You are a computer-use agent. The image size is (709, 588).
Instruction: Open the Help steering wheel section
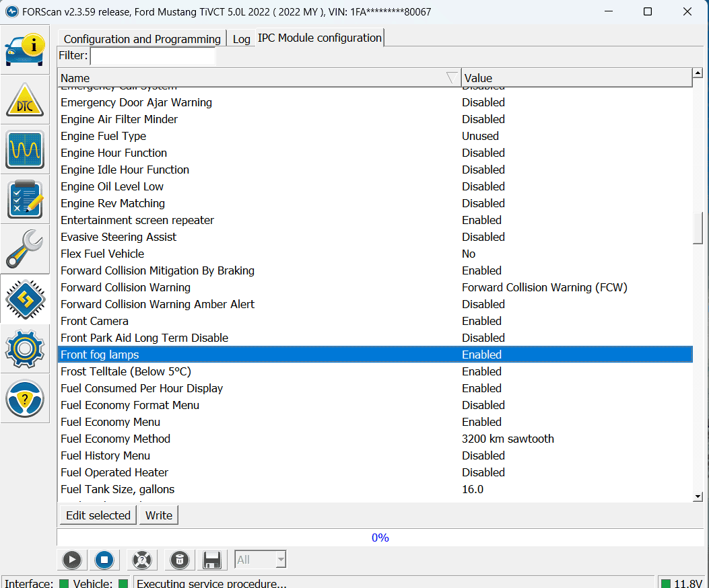pyautogui.click(x=25, y=398)
